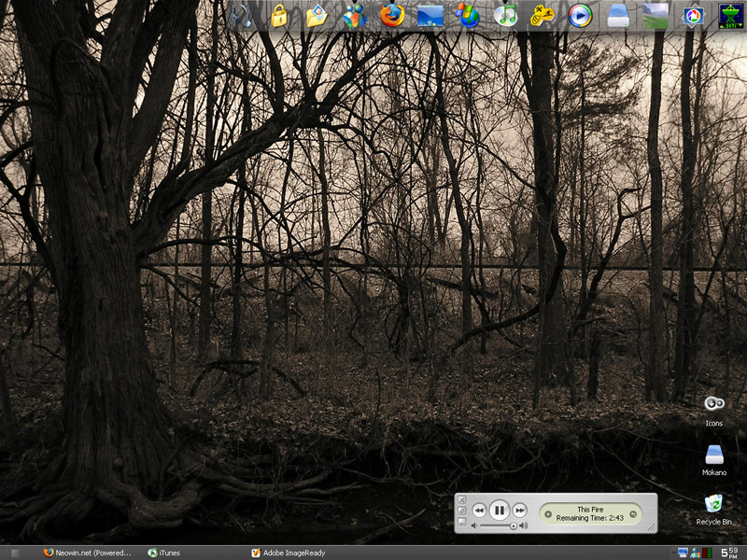The height and width of the screenshot is (560, 747).
Task: Go to previous track in iTunes player
Action: click(x=479, y=510)
